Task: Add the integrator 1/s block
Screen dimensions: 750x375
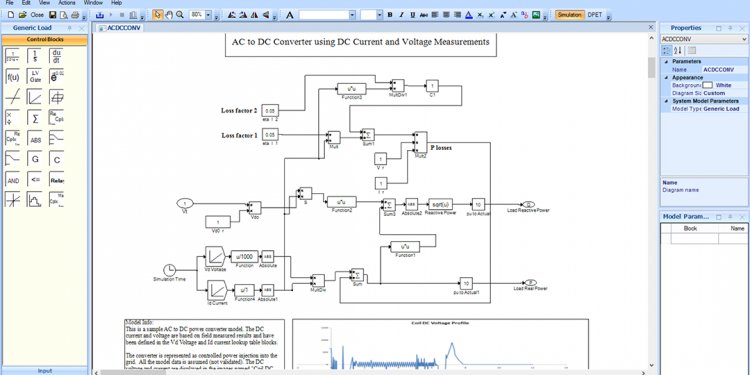Action: tap(34, 56)
